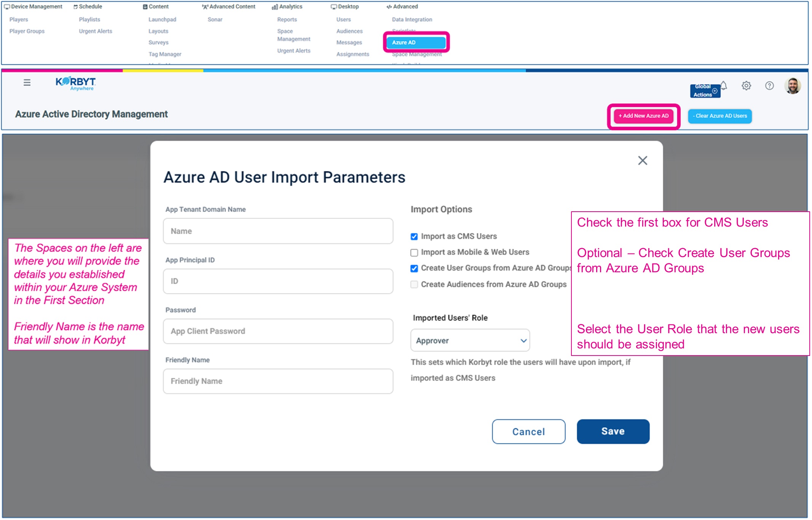Open Data Integration menu item
This screenshot has width=812, height=520.
(412, 19)
